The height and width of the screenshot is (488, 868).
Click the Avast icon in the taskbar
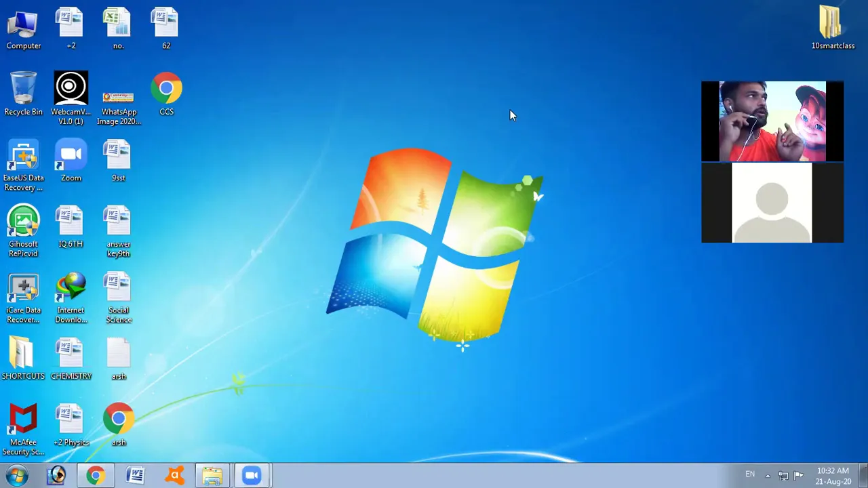174,476
